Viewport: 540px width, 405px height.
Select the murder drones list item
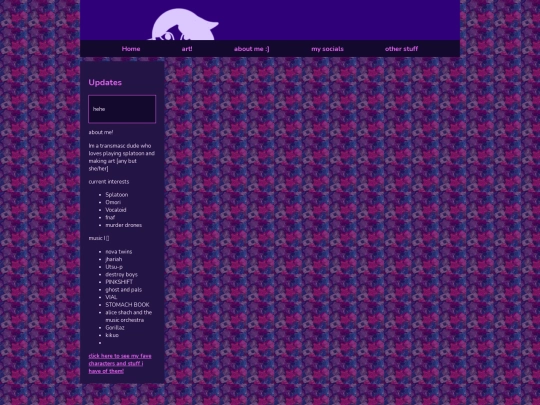pyautogui.click(x=124, y=225)
